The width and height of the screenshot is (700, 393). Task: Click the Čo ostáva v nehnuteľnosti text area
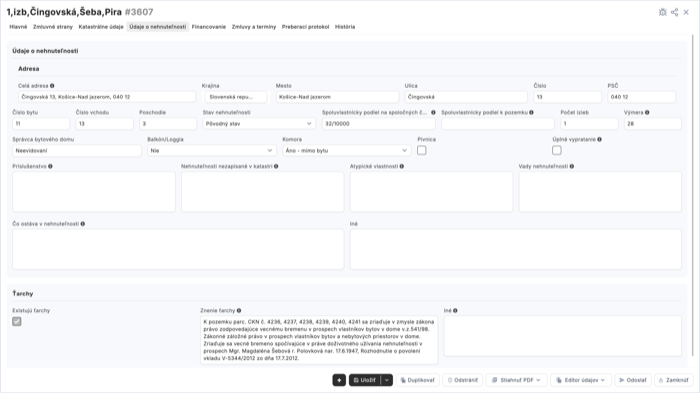tap(178, 249)
